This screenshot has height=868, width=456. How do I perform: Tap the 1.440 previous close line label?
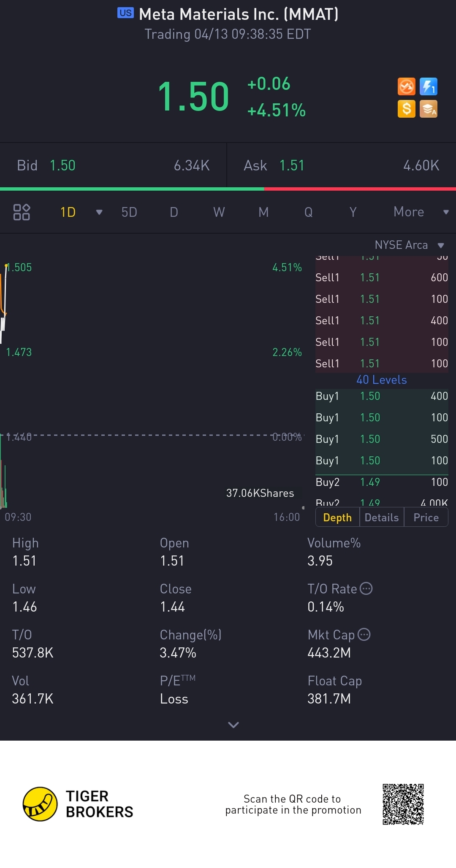19,437
